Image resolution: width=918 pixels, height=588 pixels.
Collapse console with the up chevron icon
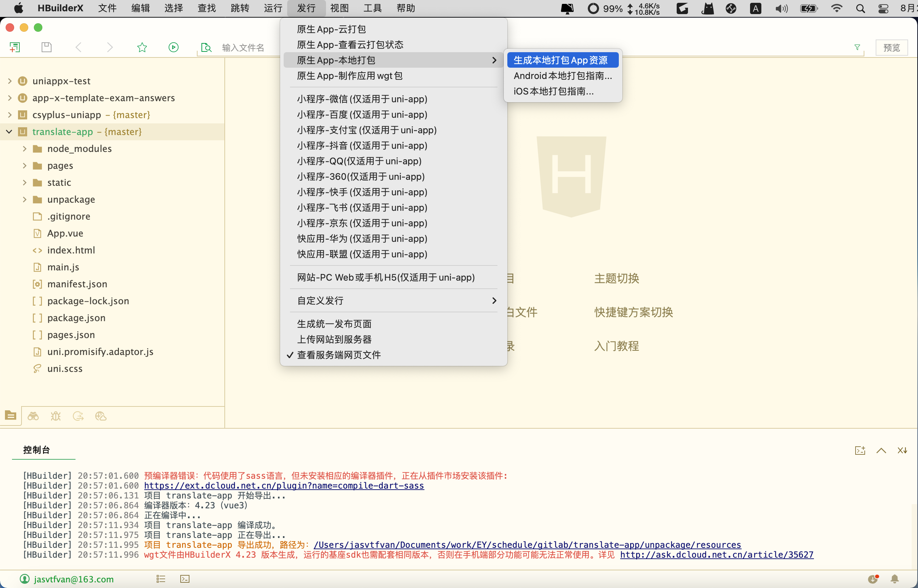pos(881,451)
